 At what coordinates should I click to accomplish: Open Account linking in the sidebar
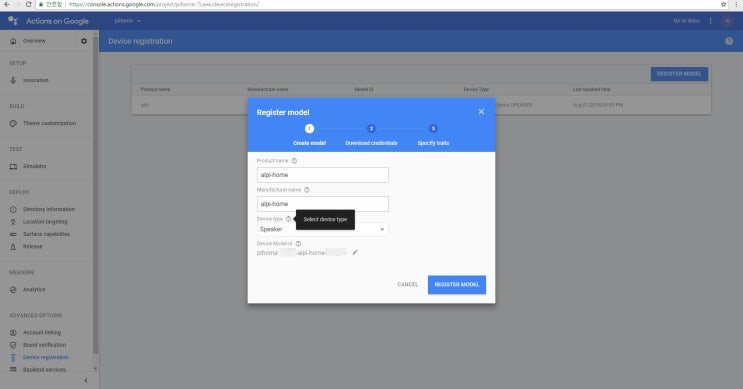tap(42, 333)
